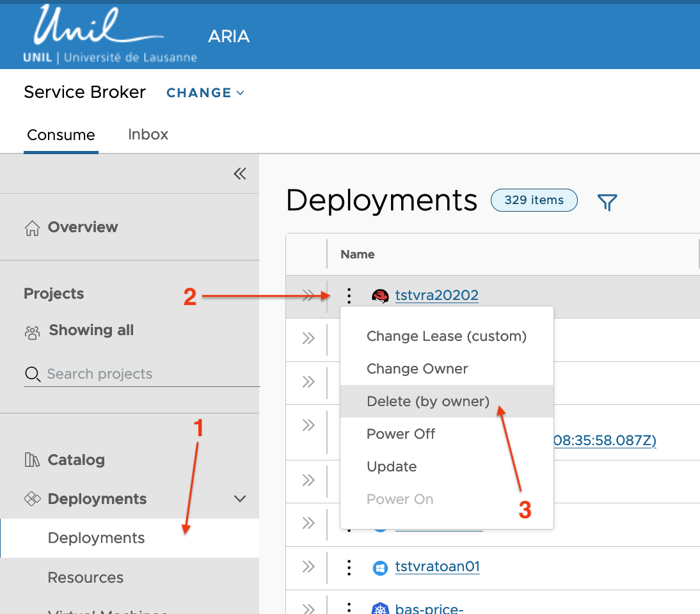Expand the tstvratoan01 row details
The width and height of the screenshot is (700, 614).
(308, 567)
